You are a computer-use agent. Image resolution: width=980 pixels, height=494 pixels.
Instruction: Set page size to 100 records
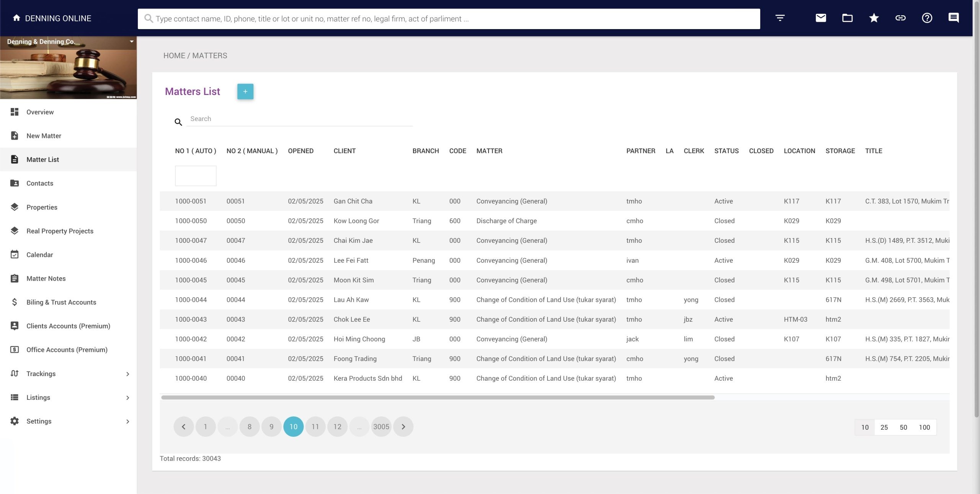coord(924,427)
